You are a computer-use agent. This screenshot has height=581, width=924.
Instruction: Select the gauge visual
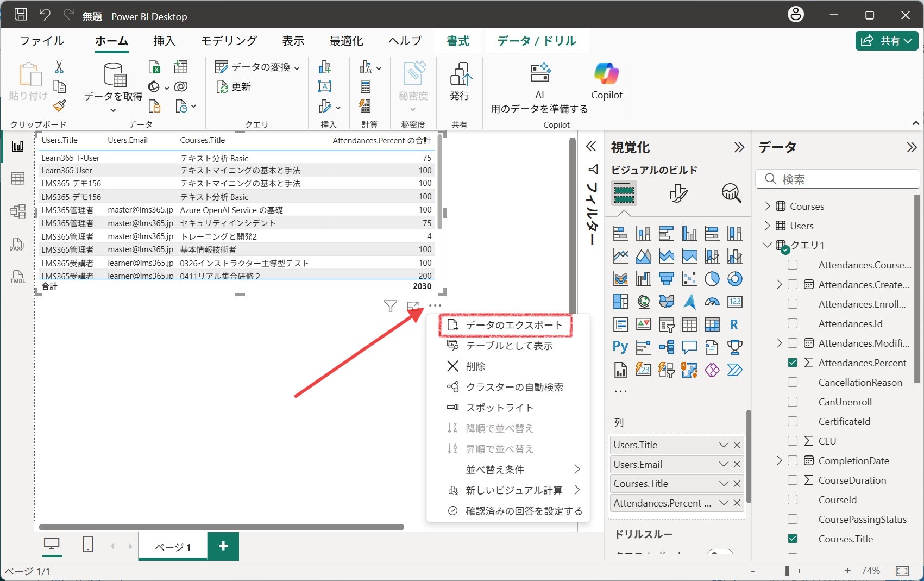712,302
